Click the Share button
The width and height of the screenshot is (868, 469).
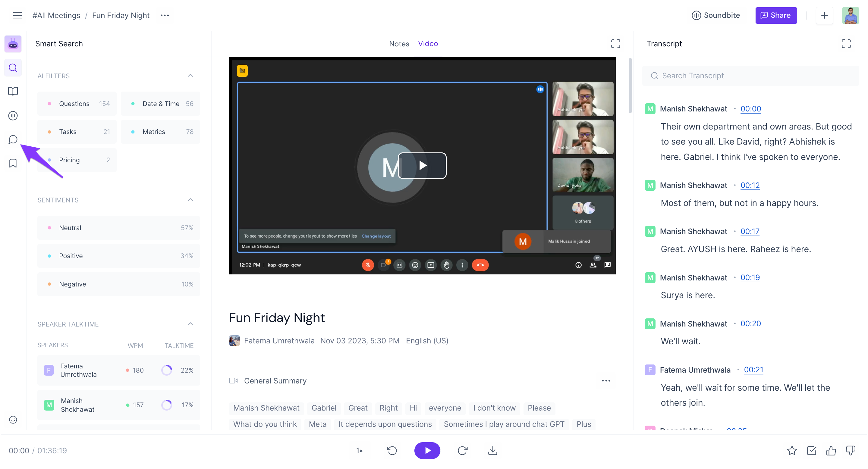(776, 15)
